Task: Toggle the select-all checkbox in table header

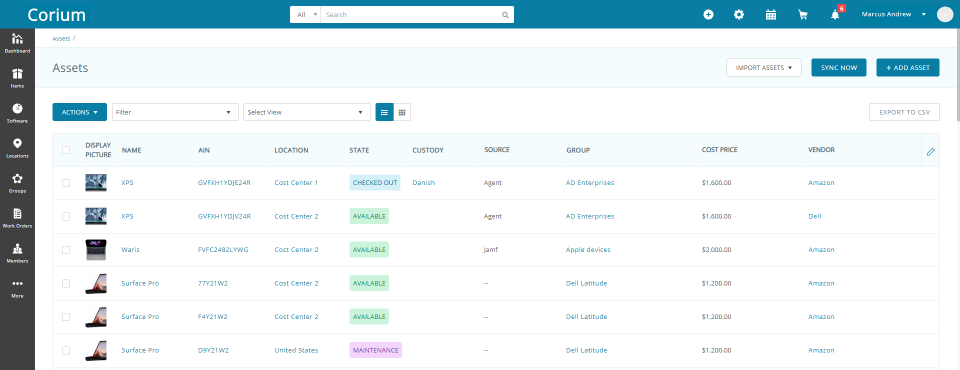Action: pos(66,149)
